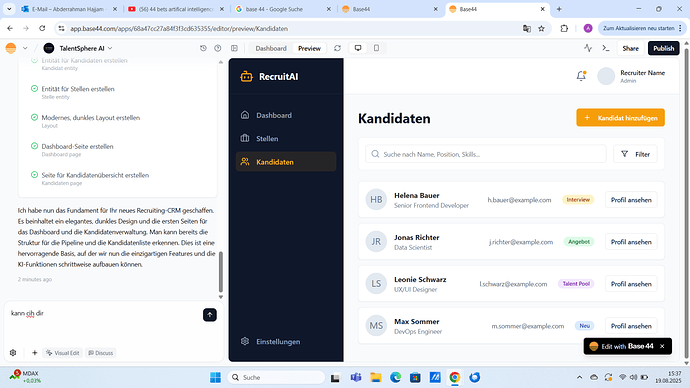Open the candidate Filter options

[635, 154]
